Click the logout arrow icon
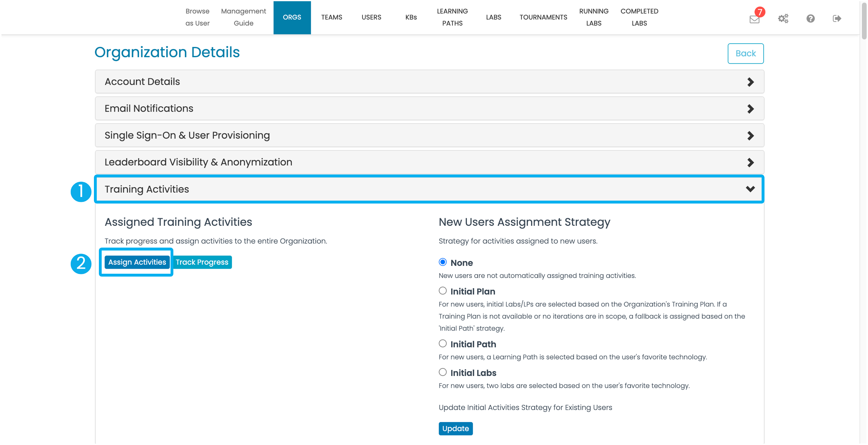Image resolution: width=868 pixels, height=445 pixels. (837, 18)
